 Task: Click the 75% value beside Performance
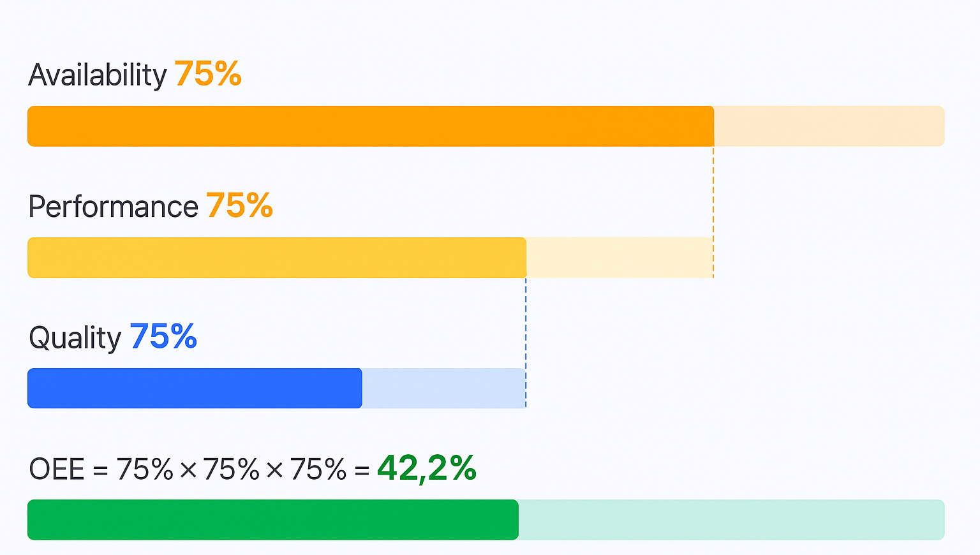240,205
